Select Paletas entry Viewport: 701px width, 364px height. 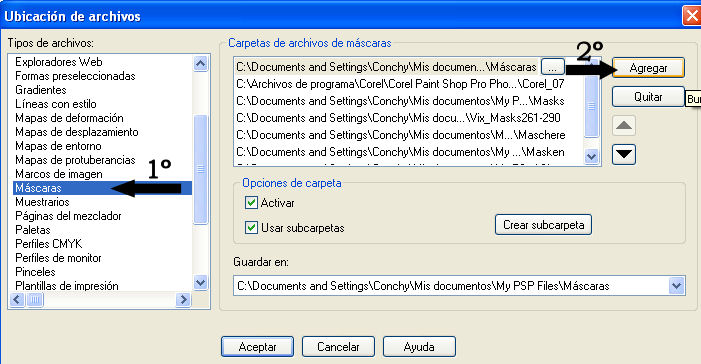tap(33, 230)
